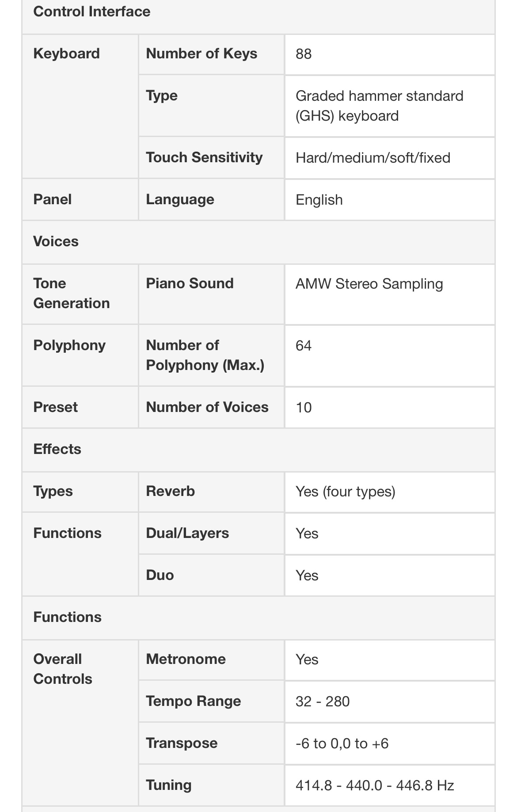Select the tuning value 414.8 - 440.0 - 446.8 Hz
This screenshot has width=517, height=812.
375,785
